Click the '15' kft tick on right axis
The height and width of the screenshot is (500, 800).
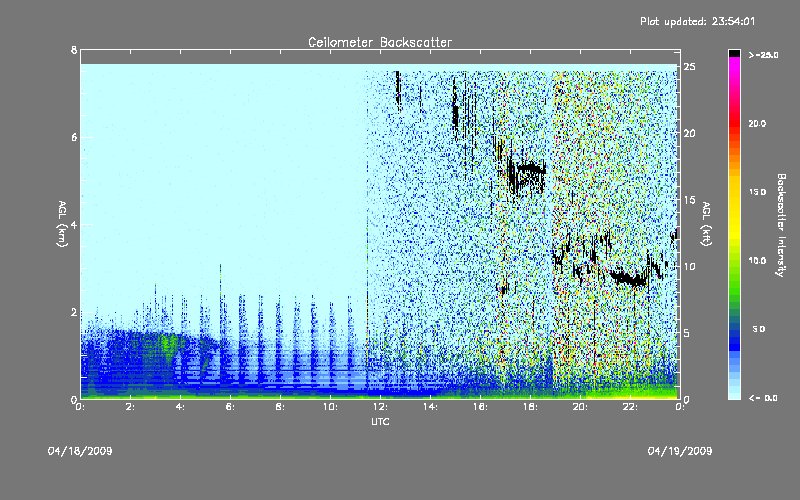pyautogui.click(x=690, y=200)
